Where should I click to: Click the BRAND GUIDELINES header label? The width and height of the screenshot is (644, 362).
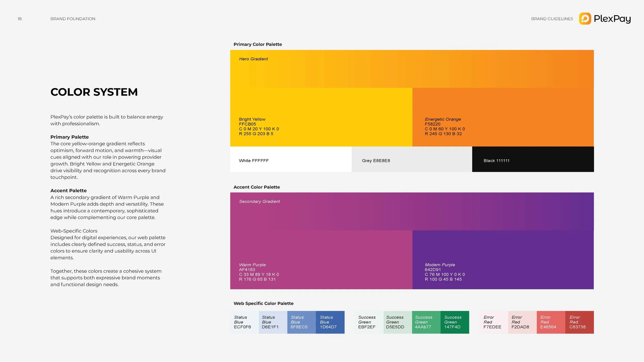coord(552,19)
